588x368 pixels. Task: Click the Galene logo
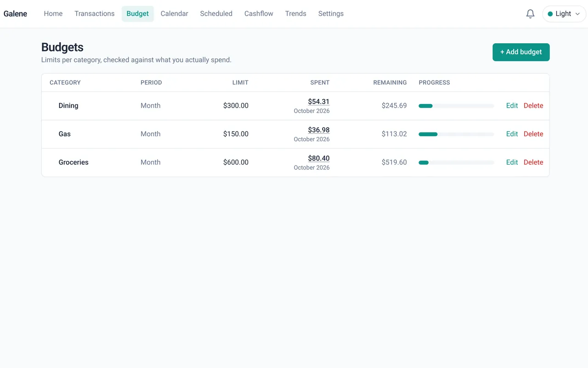[x=15, y=14]
